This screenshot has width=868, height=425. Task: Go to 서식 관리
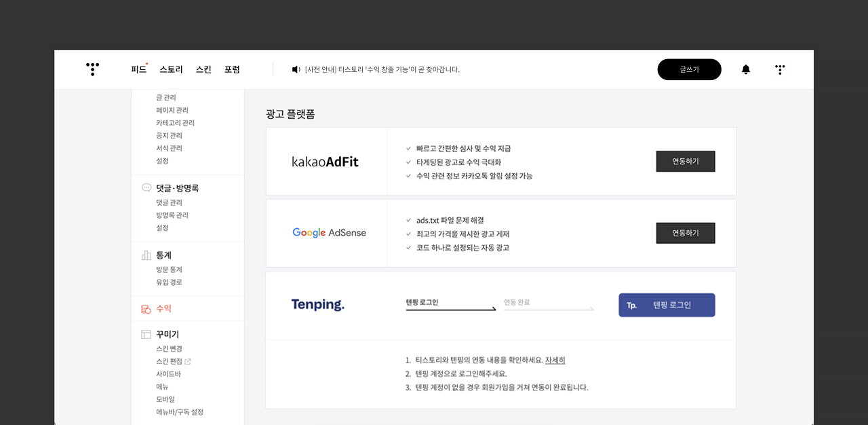pos(169,148)
